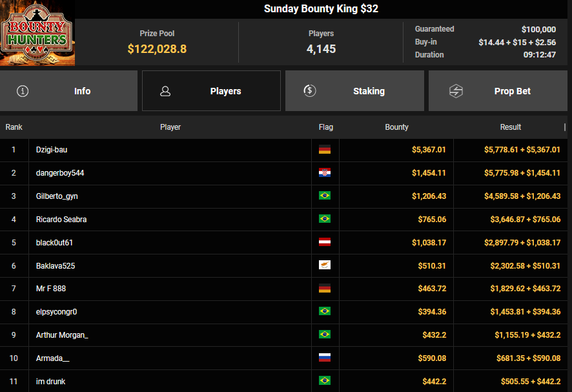Click the Players person icon

click(165, 91)
